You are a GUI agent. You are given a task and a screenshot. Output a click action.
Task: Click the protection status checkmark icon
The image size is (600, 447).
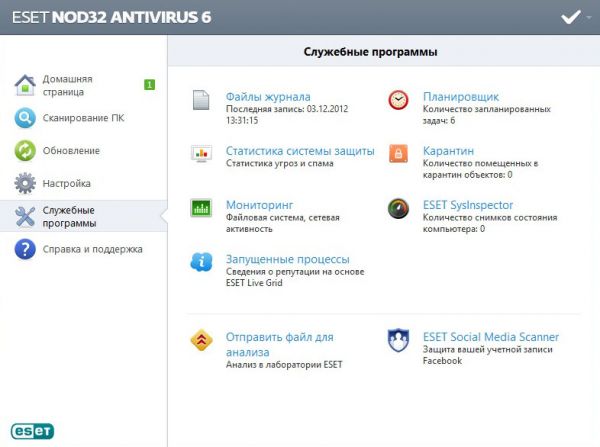point(570,17)
